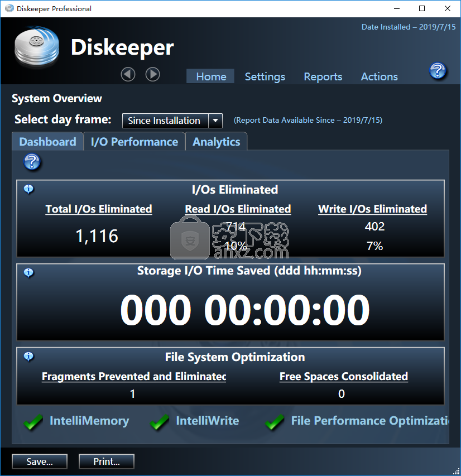Viewport: 461px width, 476px height.
Task: Show info for I/Os Eliminated panel
Action: (x=28, y=189)
